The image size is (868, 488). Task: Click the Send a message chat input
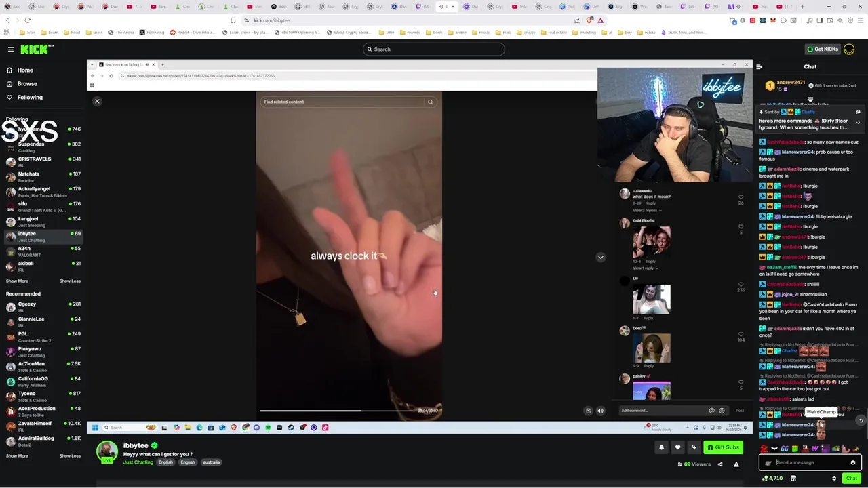click(x=810, y=462)
